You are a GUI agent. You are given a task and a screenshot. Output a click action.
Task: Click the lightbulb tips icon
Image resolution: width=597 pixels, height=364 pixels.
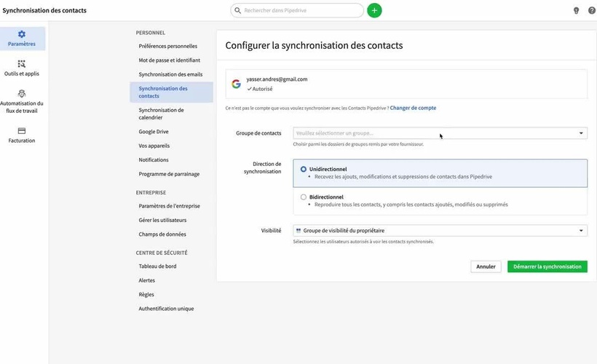click(576, 10)
